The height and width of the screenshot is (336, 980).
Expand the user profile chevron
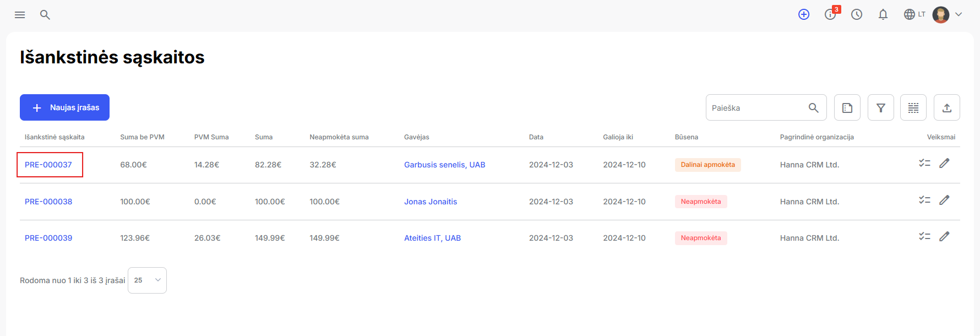[959, 14]
